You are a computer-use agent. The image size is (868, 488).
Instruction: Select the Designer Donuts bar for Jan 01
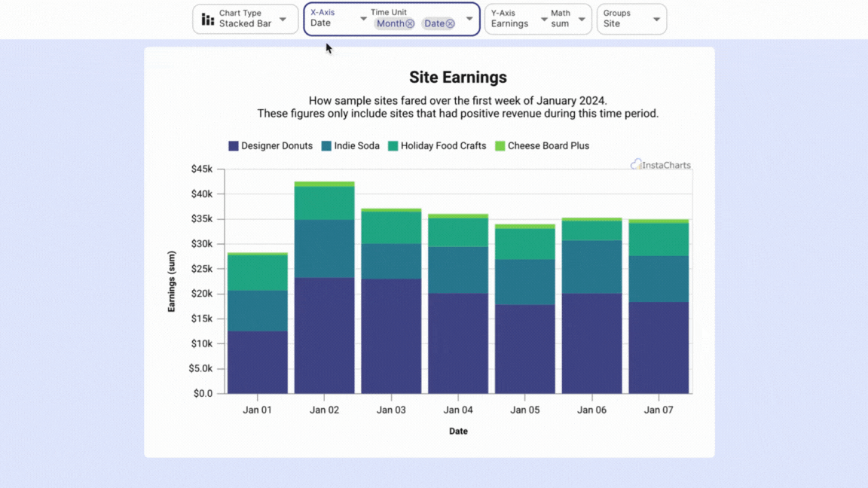(258, 362)
